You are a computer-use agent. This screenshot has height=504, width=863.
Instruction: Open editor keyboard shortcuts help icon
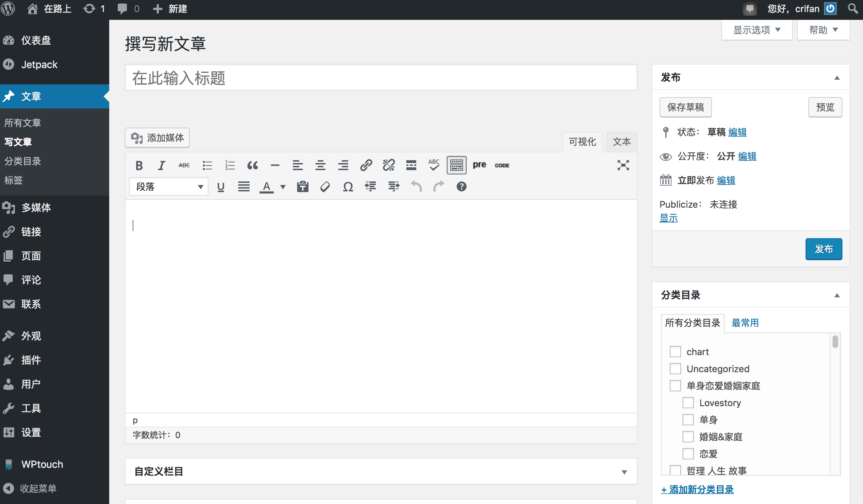pyautogui.click(x=461, y=186)
